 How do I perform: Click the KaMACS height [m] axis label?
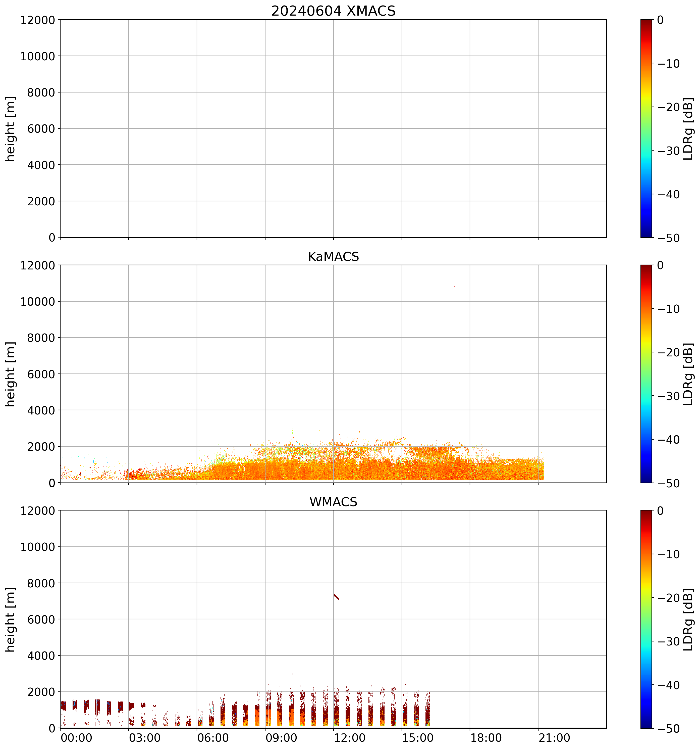[10, 374]
